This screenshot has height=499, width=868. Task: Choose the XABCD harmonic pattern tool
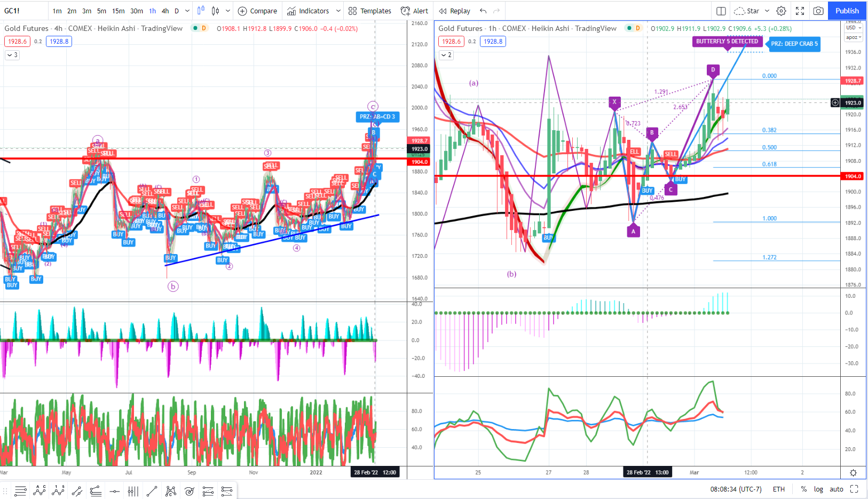[x=170, y=491]
